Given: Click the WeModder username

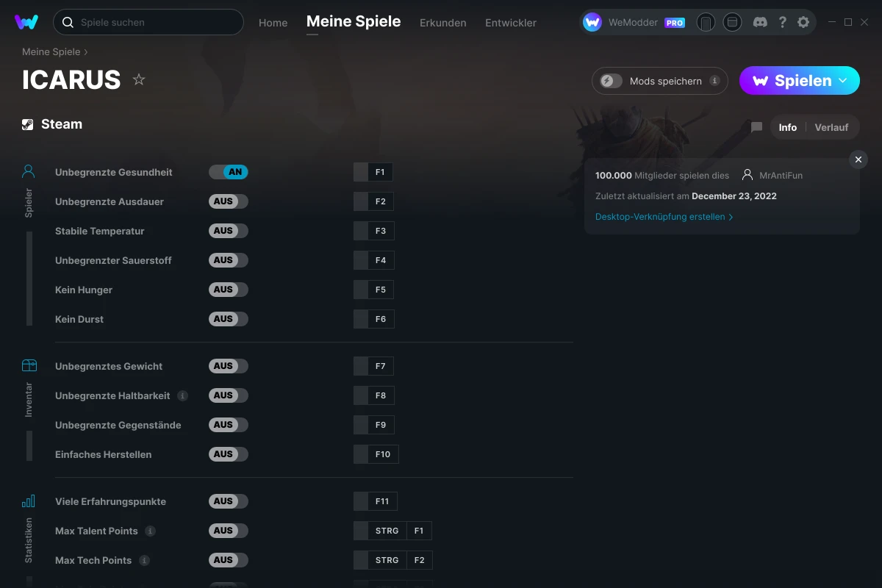Looking at the screenshot, I should 633,23.
